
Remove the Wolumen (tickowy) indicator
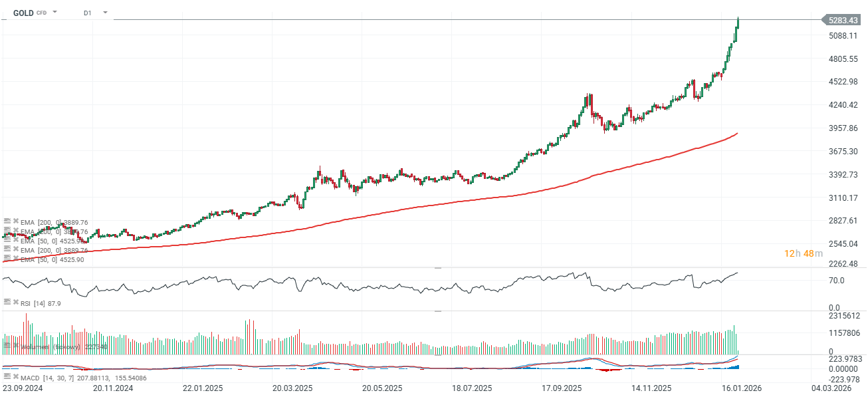pyautogui.click(x=15, y=345)
